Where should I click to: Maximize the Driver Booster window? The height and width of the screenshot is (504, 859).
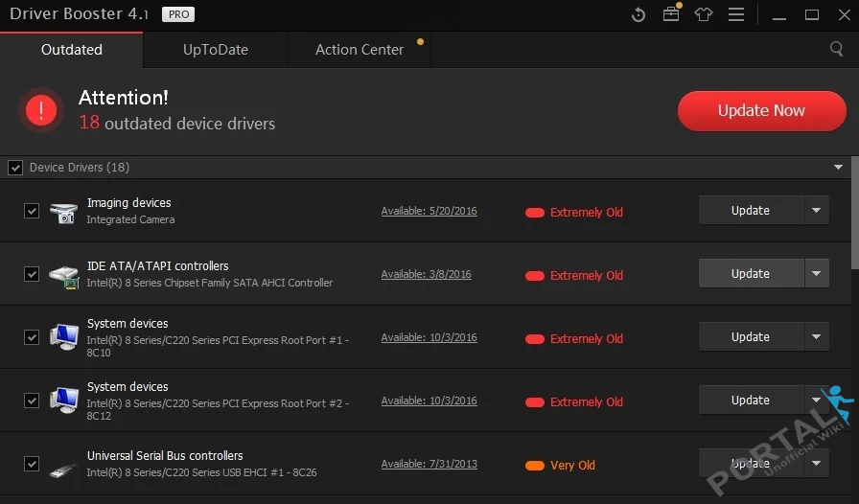(812, 14)
